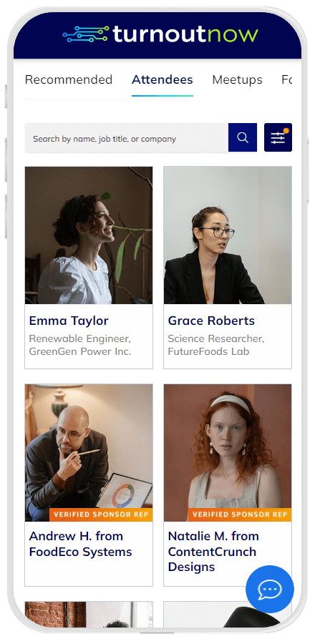Open Natalie M.'s profile photo
Viewport: 315px width, 644px height.
tap(228, 453)
